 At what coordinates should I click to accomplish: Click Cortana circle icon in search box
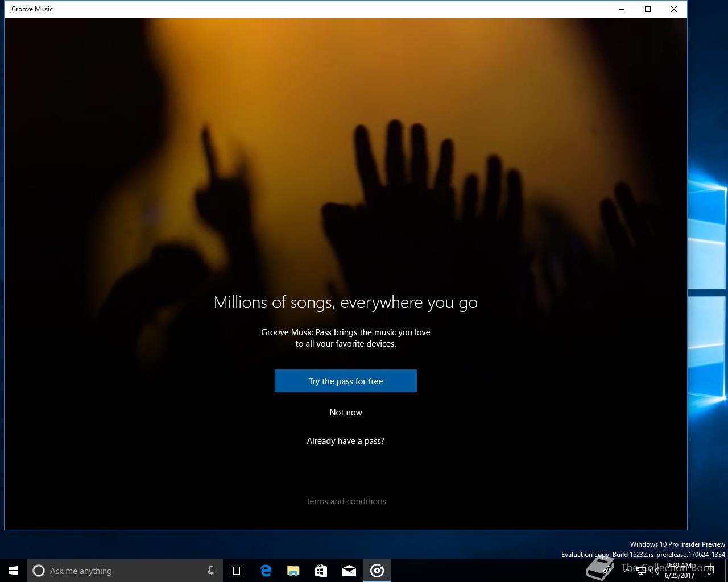pos(39,571)
